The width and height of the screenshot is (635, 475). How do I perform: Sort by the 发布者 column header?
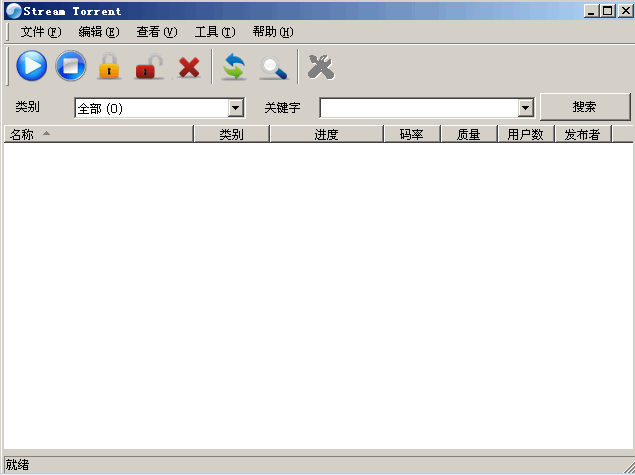click(x=583, y=134)
